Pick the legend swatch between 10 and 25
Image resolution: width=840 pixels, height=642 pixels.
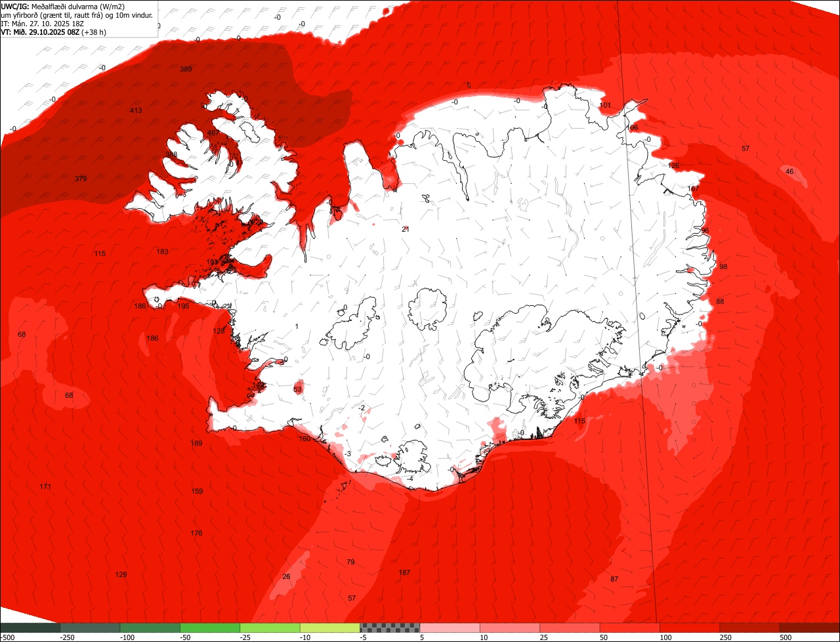tap(510, 628)
